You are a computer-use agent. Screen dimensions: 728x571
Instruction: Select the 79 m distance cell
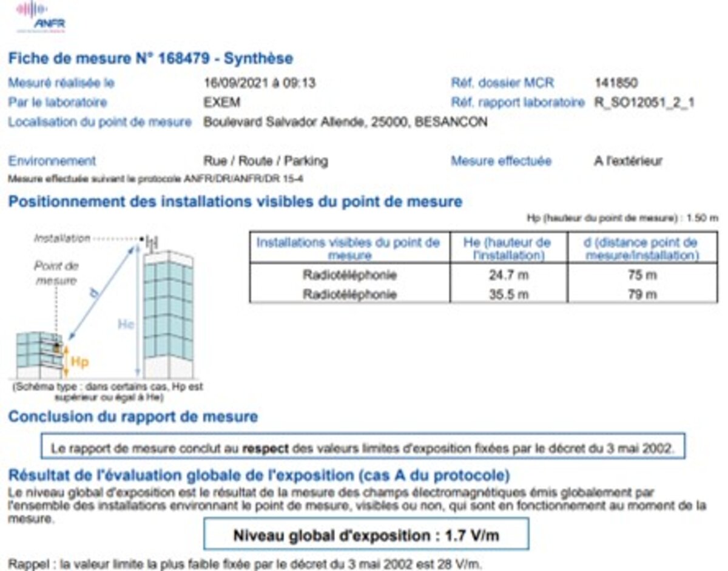[x=642, y=294]
